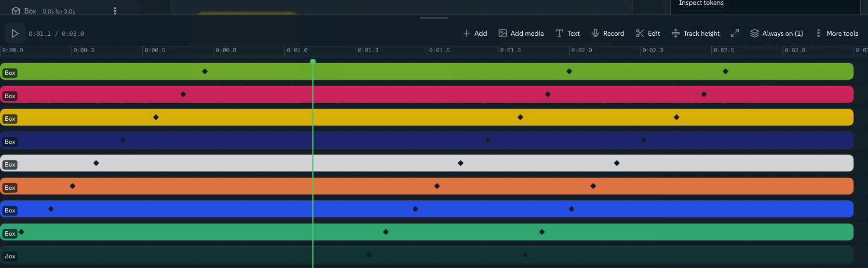Select the first keyframe on the green Box track
This screenshot has height=268, width=868.
(205, 71)
